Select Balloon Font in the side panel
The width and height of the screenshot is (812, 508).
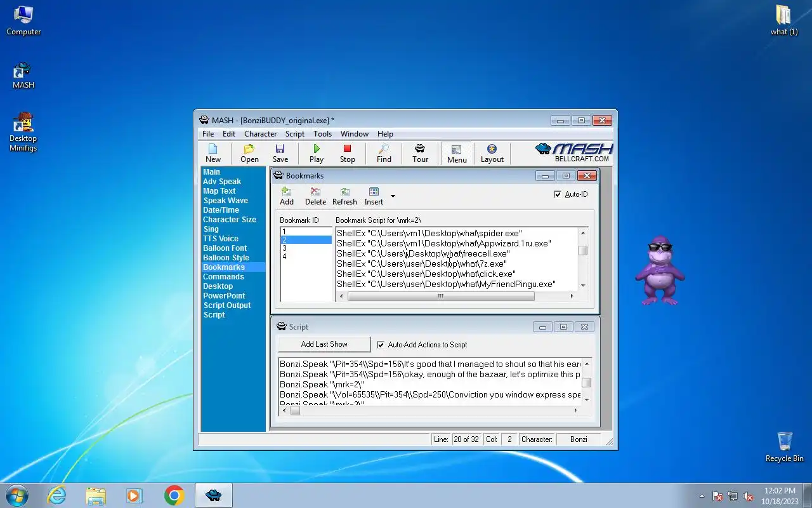[x=225, y=248]
